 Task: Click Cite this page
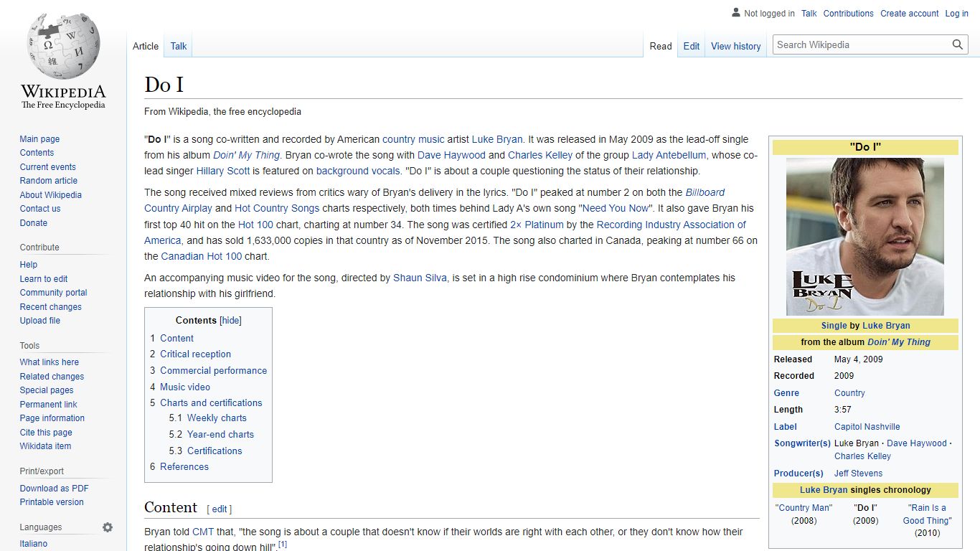(x=46, y=433)
